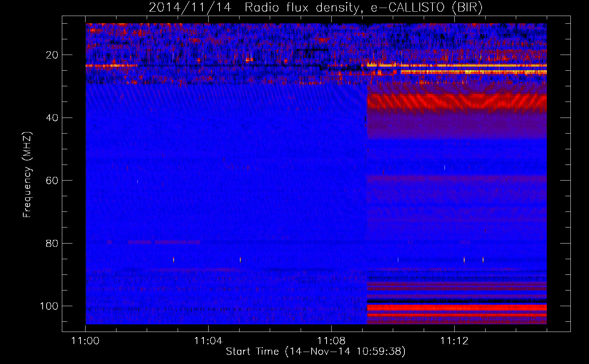Click the 11:08 time tick label
Image resolution: width=589 pixels, height=364 pixels.
(x=331, y=341)
